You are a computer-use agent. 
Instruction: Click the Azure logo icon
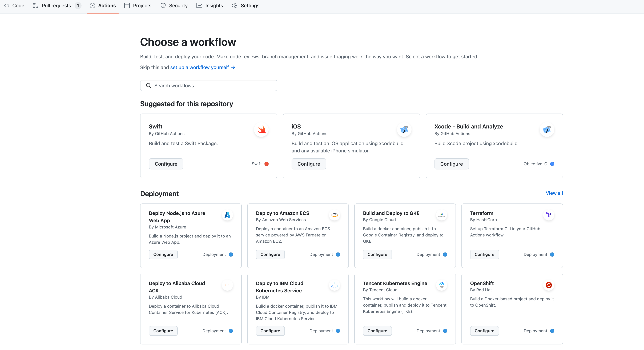point(227,215)
